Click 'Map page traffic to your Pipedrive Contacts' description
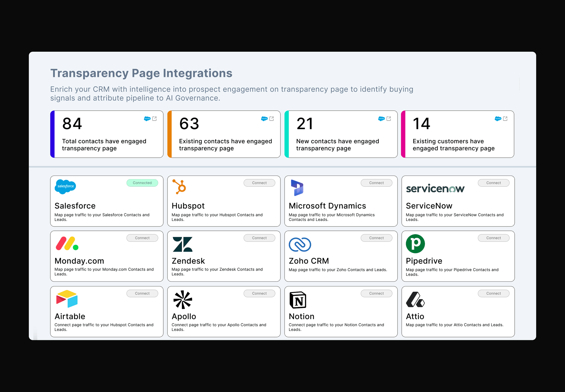The width and height of the screenshot is (565, 392). click(x=452, y=272)
